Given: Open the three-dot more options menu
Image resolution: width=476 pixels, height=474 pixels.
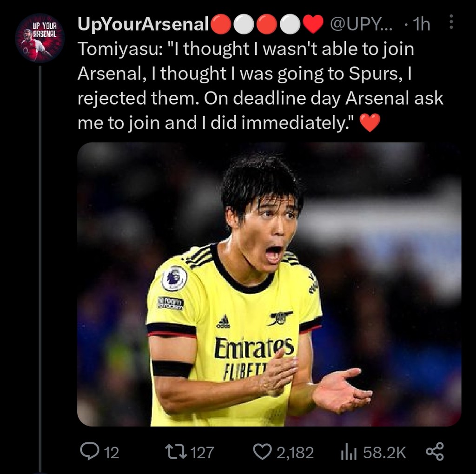Looking at the screenshot, I should (450, 23).
